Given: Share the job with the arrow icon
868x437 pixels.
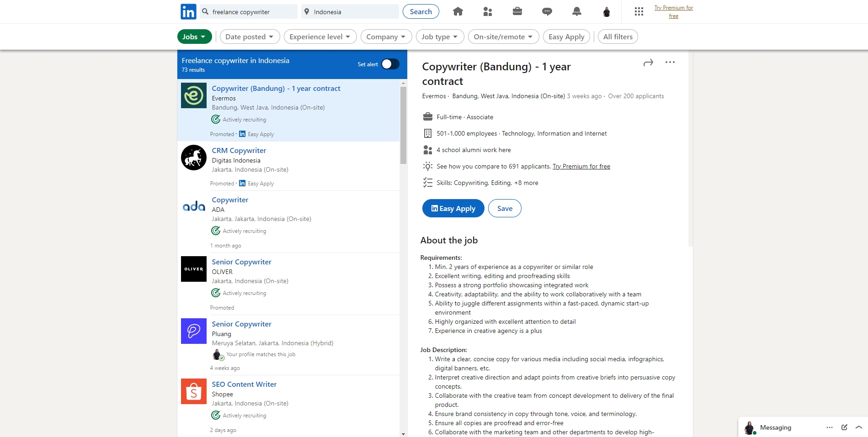Looking at the screenshot, I should (648, 63).
